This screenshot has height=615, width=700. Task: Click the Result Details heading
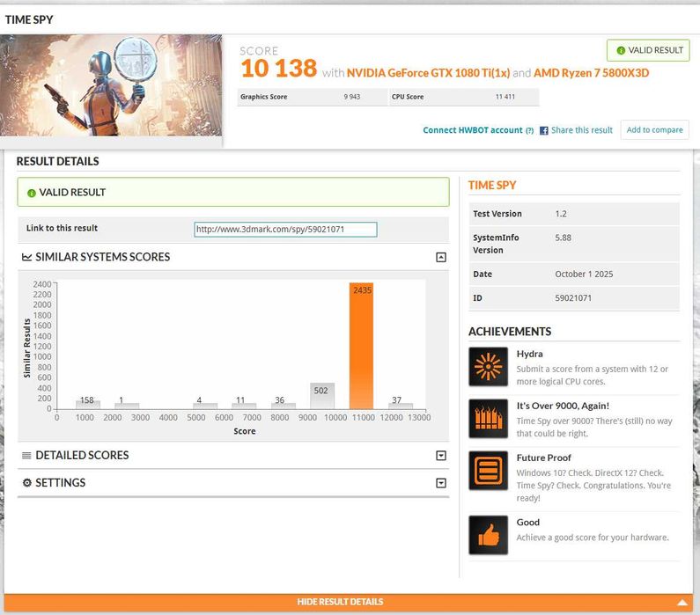pos(57,161)
